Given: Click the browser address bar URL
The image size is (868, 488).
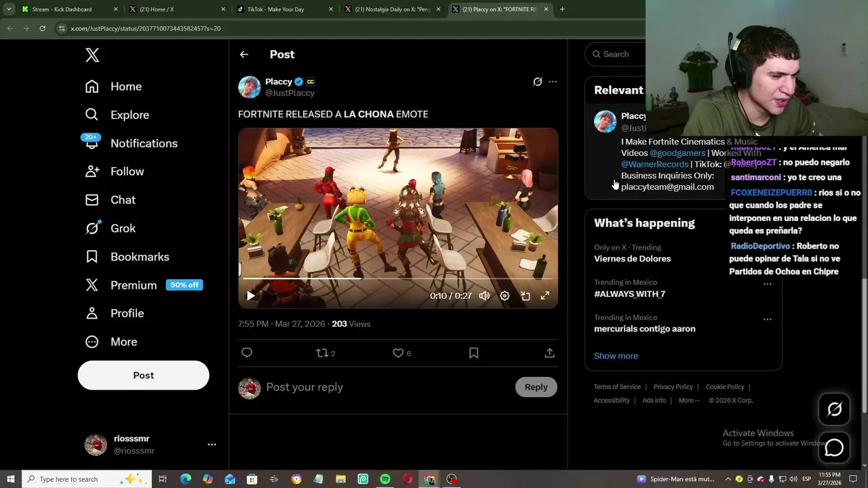Looking at the screenshot, I should pos(145,28).
